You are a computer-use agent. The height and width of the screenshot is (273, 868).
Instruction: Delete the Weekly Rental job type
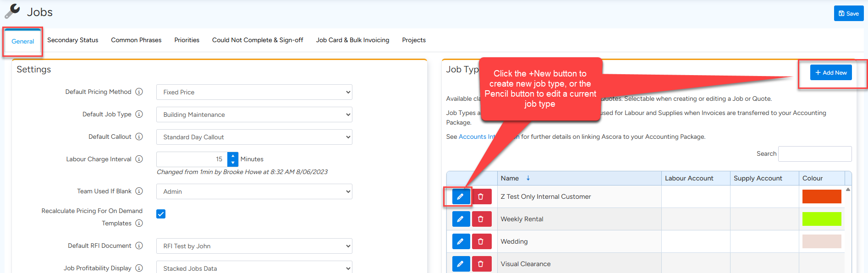pos(481,219)
